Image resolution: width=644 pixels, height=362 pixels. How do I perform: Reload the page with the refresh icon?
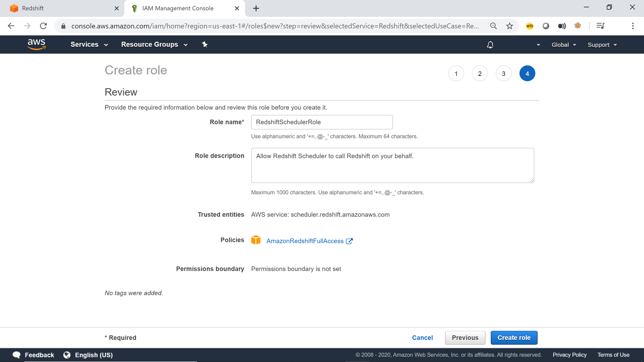point(43,26)
